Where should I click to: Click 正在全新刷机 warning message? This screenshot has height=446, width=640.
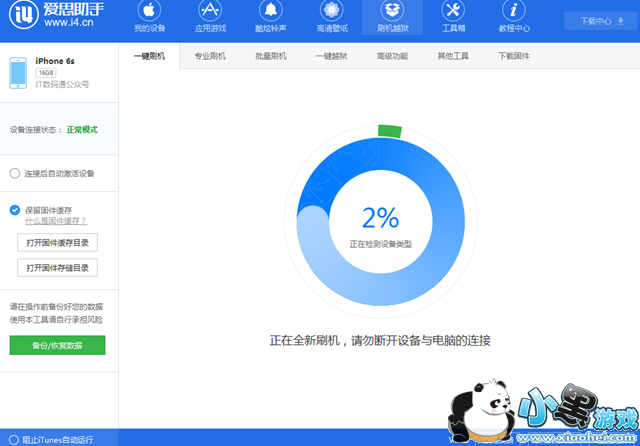point(380,340)
